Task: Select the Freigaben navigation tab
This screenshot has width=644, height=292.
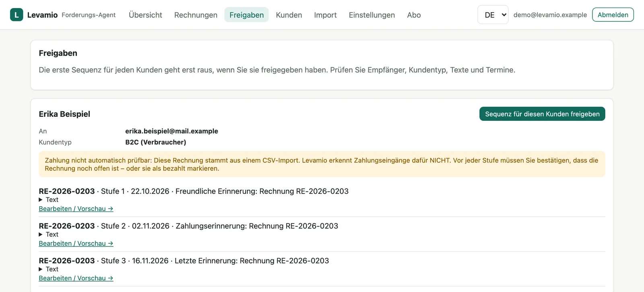Action: tap(246, 15)
